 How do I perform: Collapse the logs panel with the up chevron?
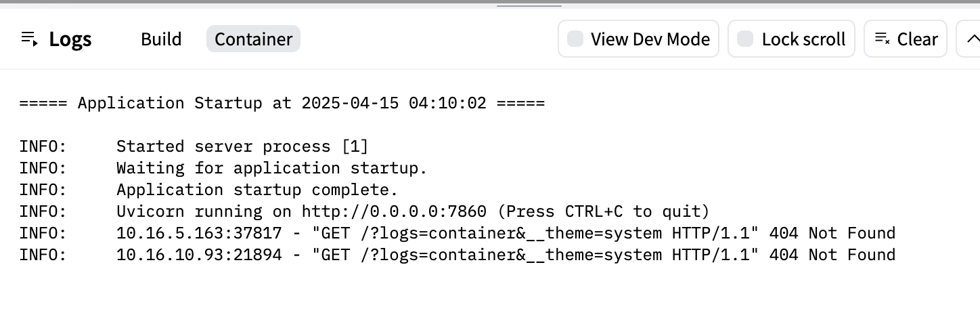[x=971, y=39]
